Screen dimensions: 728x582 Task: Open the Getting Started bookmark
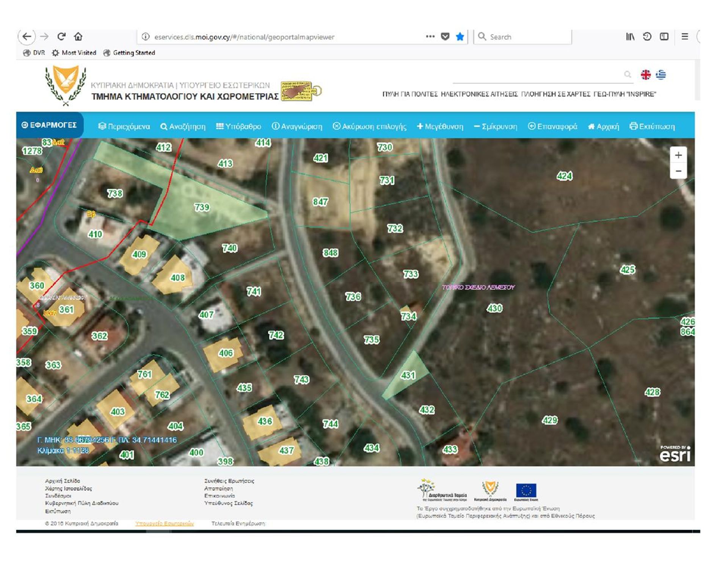[129, 53]
